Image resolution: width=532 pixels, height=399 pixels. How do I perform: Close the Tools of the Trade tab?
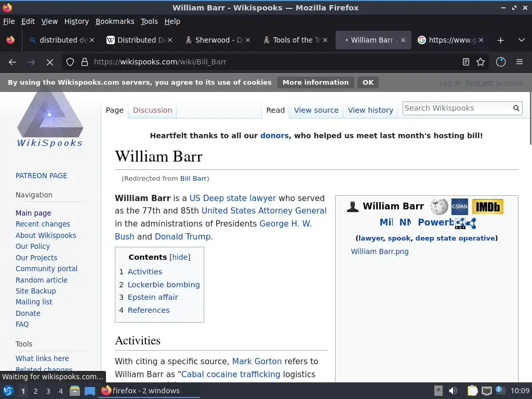[x=325, y=40]
